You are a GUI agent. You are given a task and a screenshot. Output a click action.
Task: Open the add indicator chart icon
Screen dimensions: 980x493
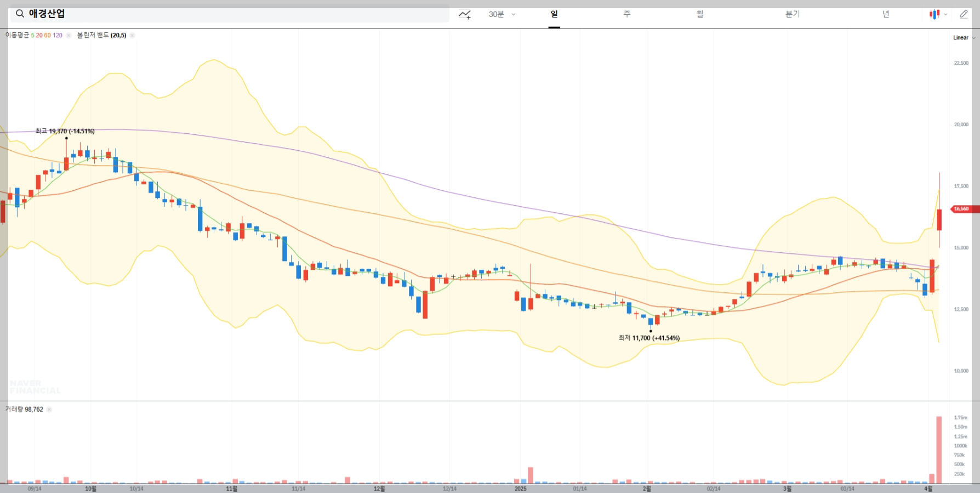point(465,14)
